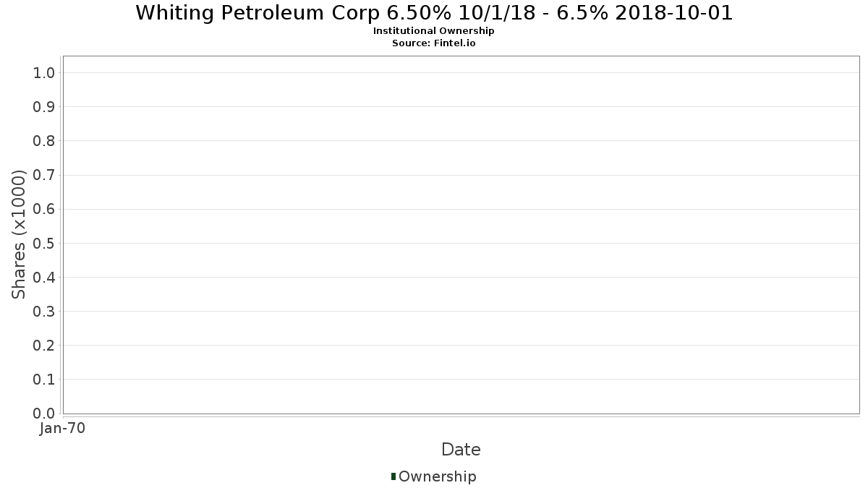
Task: Click the 0.2 y-axis tick label
Action: tap(44, 346)
